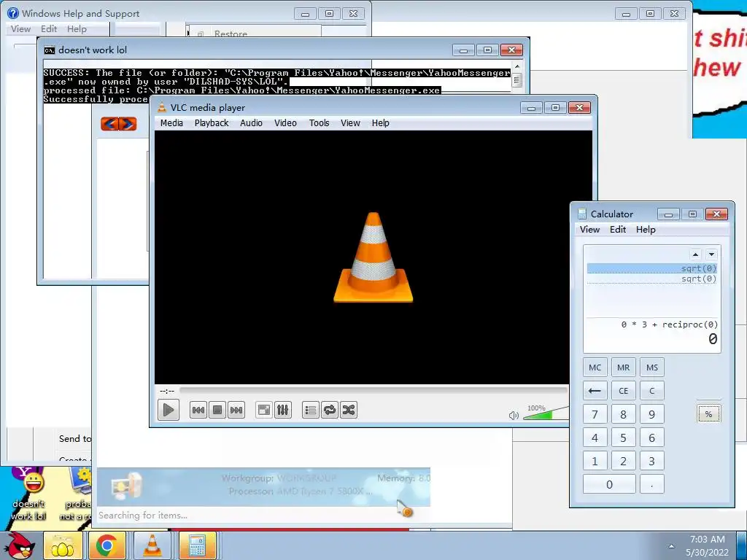Mute audio with VLC speaker icon
This screenshot has height=560, width=747.
point(514,415)
